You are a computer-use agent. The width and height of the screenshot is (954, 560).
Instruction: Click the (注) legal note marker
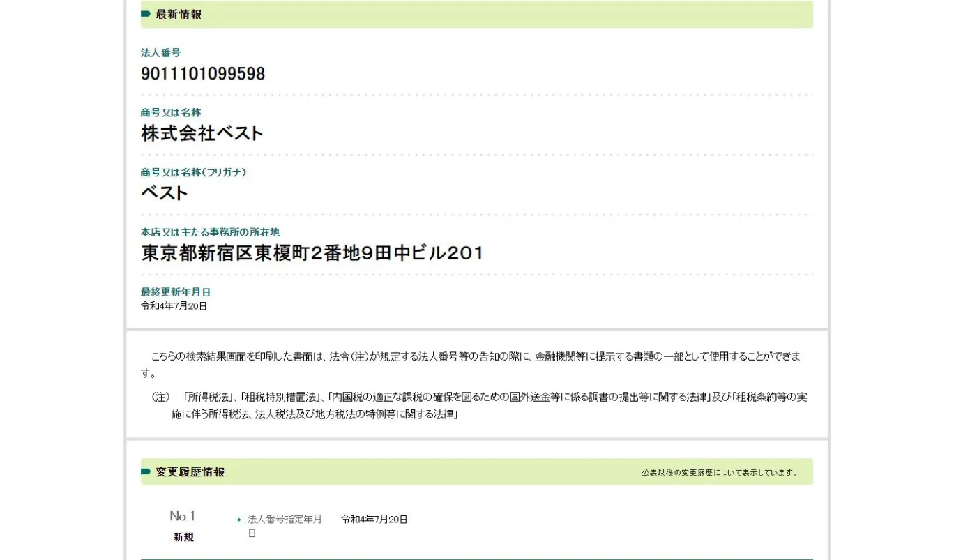[x=160, y=397]
